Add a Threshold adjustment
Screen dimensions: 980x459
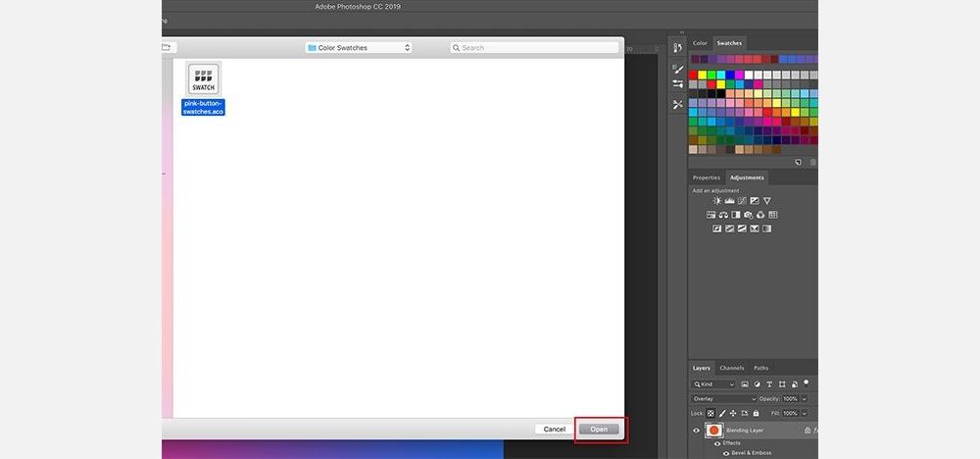tap(742, 229)
